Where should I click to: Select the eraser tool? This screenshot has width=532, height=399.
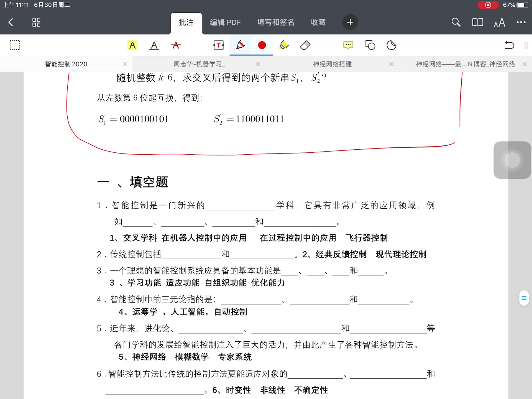tap(305, 45)
